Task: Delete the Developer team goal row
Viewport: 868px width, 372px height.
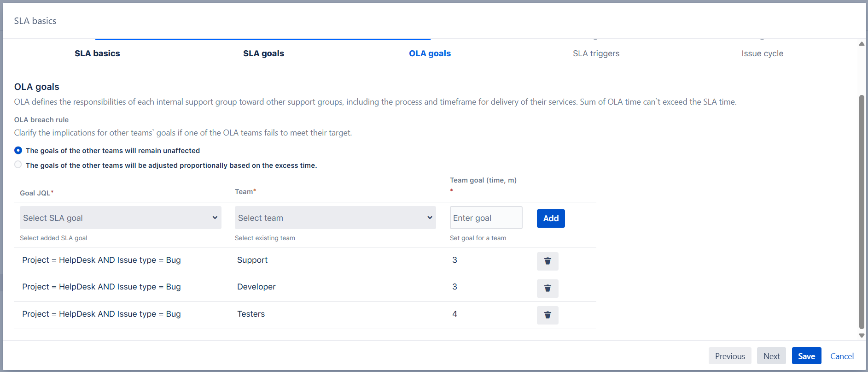Action: tap(548, 288)
